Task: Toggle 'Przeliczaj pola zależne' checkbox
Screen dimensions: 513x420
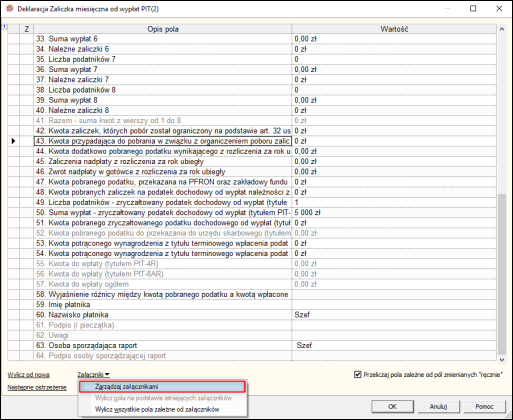Action: [358, 375]
